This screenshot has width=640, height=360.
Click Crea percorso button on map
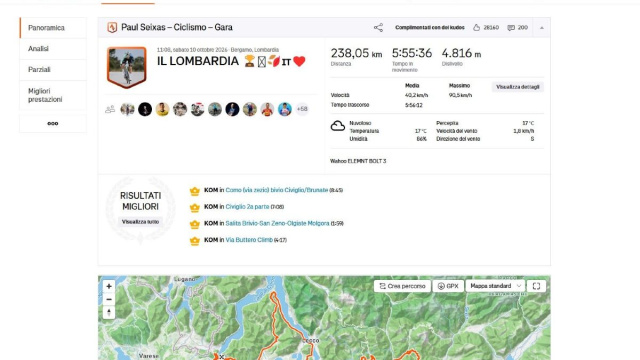(402, 286)
